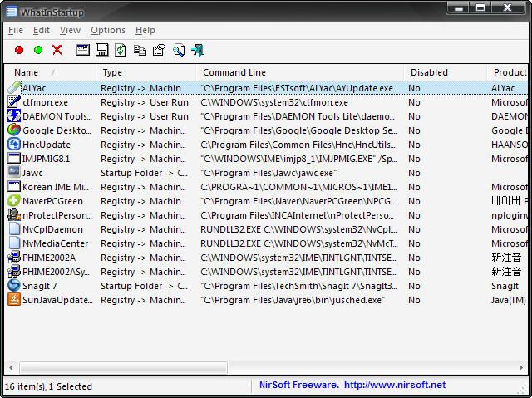Click the ALYac product name cell
This screenshot has width=532, height=398.
point(503,88)
